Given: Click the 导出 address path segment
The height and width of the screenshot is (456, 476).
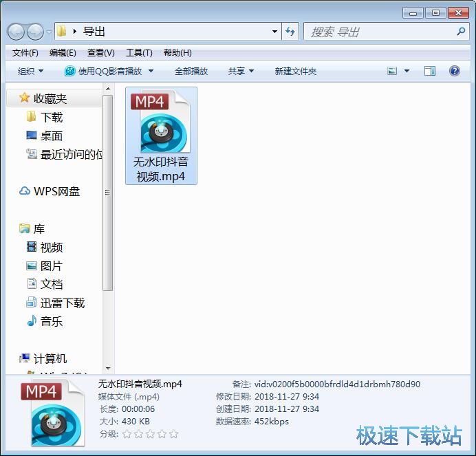Looking at the screenshot, I should tap(94, 31).
